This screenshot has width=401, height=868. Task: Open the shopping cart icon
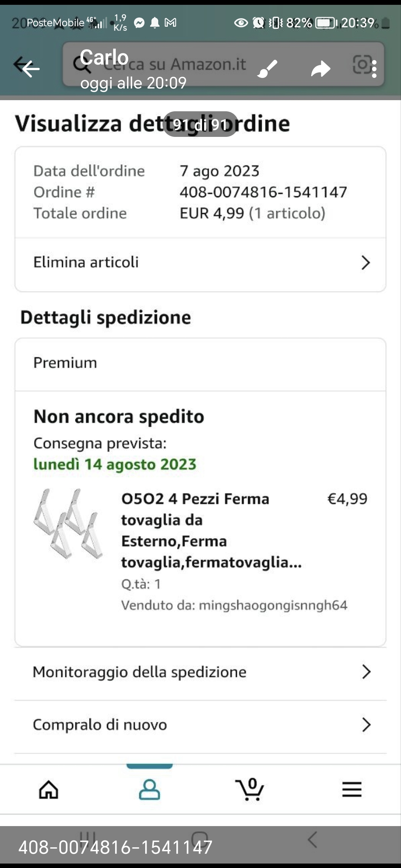pyautogui.click(x=250, y=789)
